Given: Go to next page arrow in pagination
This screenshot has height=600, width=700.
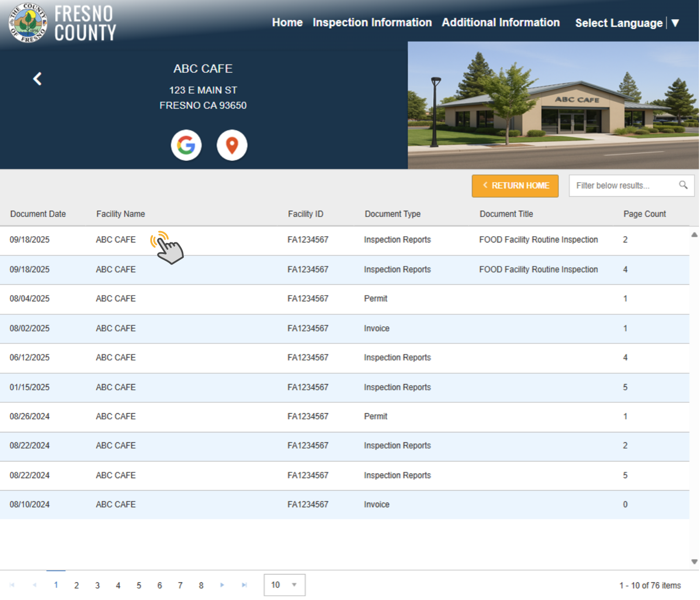Looking at the screenshot, I should [x=222, y=585].
